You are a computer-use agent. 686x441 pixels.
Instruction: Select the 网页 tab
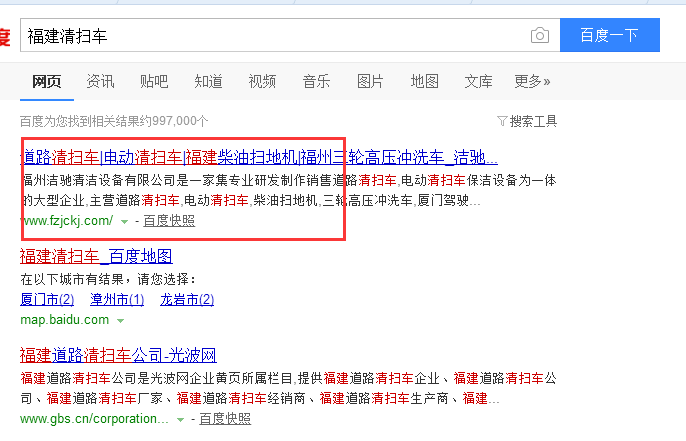click(x=46, y=81)
